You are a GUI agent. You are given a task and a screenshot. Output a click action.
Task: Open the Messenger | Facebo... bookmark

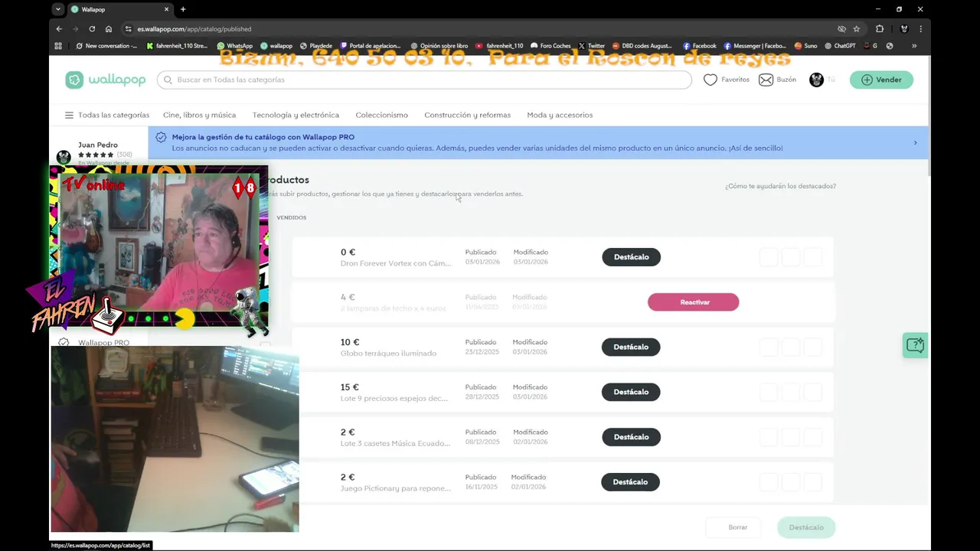point(755,46)
